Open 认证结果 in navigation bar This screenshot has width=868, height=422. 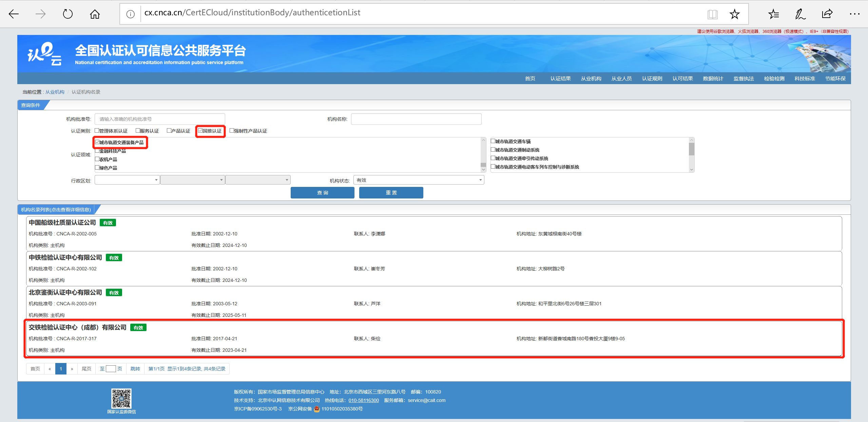pyautogui.click(x=560, y=78)
